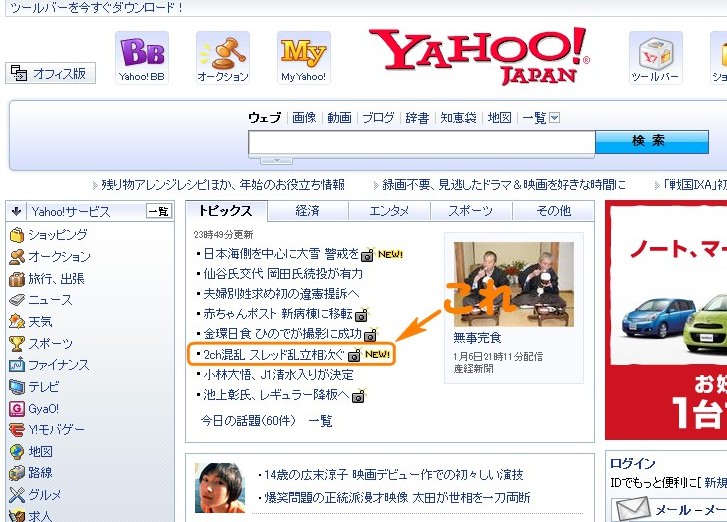Open ファイナンス in the sidebar
The height and width of the screenshot is (522, 727).
(49, 365)
